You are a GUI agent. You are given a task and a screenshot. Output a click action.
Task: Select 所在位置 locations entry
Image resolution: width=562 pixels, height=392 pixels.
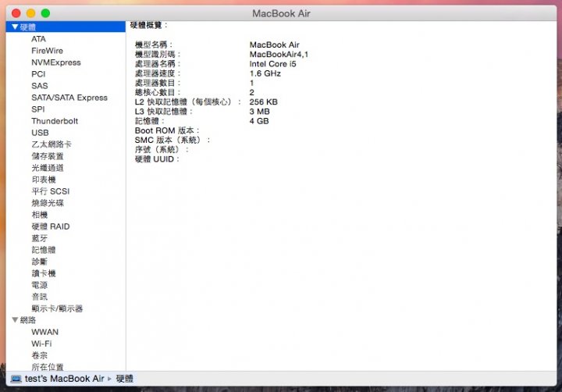pos(48,367)
